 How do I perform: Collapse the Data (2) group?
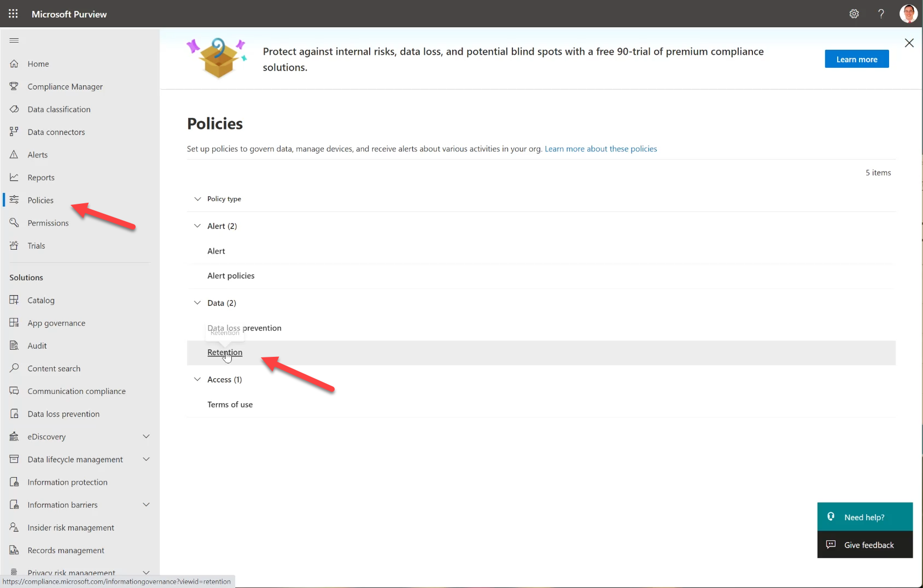point(197,303)
